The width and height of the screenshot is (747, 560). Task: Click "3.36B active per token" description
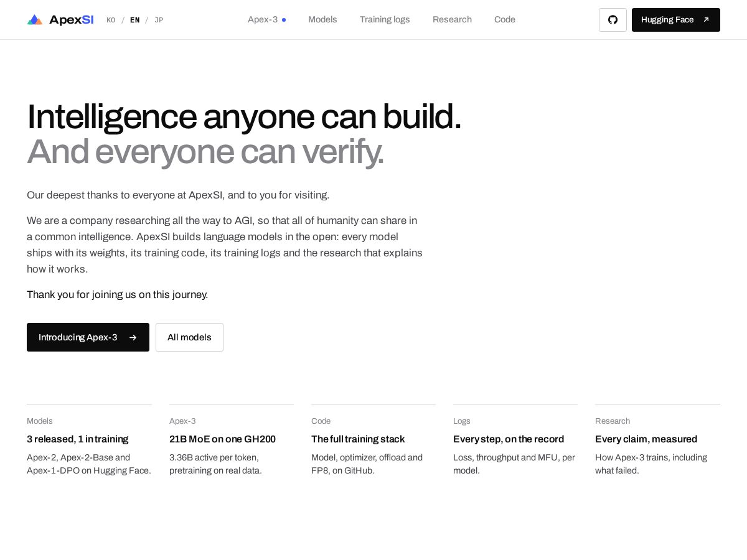coord(215,464)
